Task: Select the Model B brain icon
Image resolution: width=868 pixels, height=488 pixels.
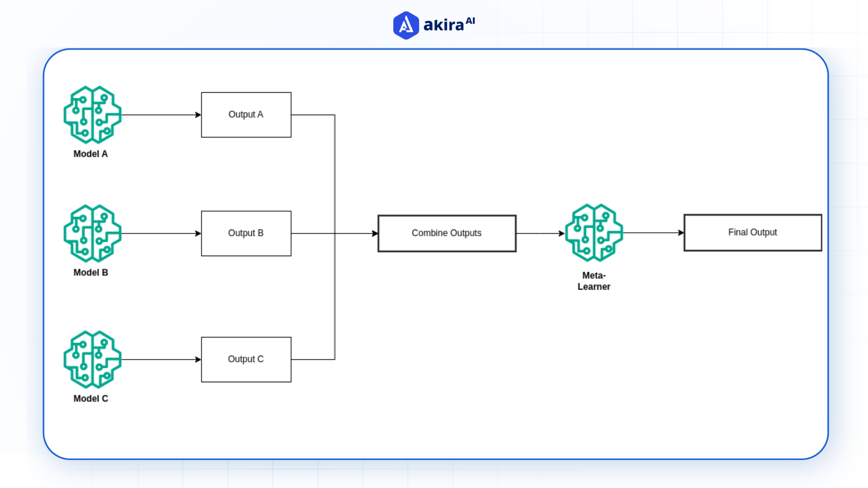Action: click(92, 233)
